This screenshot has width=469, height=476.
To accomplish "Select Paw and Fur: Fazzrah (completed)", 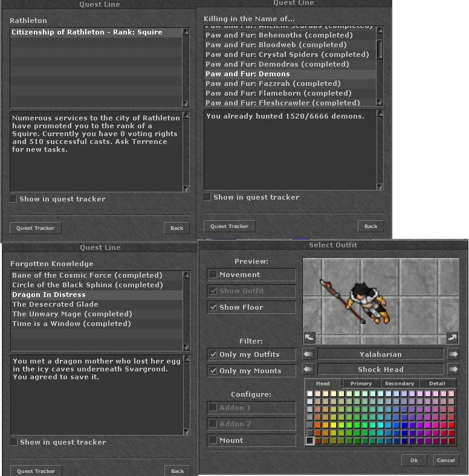I will pyautogui.click(x=290, y=83).
